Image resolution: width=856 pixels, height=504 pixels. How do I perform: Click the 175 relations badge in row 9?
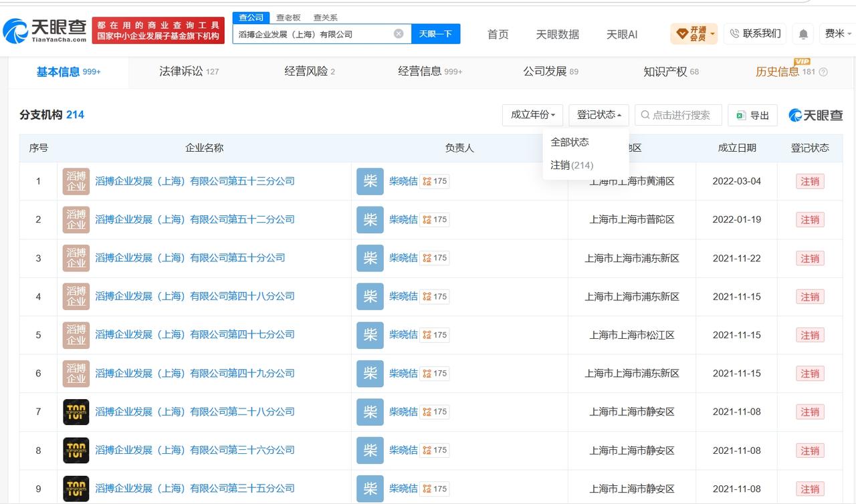(435, 489)
